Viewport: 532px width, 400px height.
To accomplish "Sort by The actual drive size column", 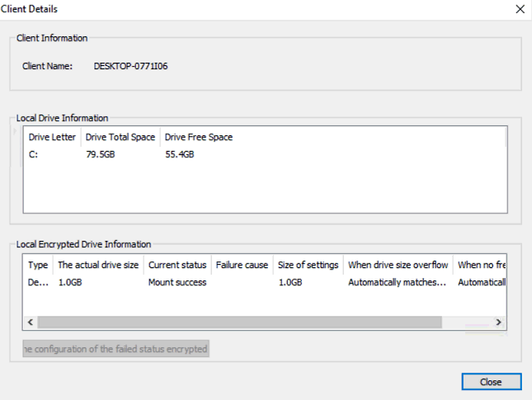I will (98, 265).
